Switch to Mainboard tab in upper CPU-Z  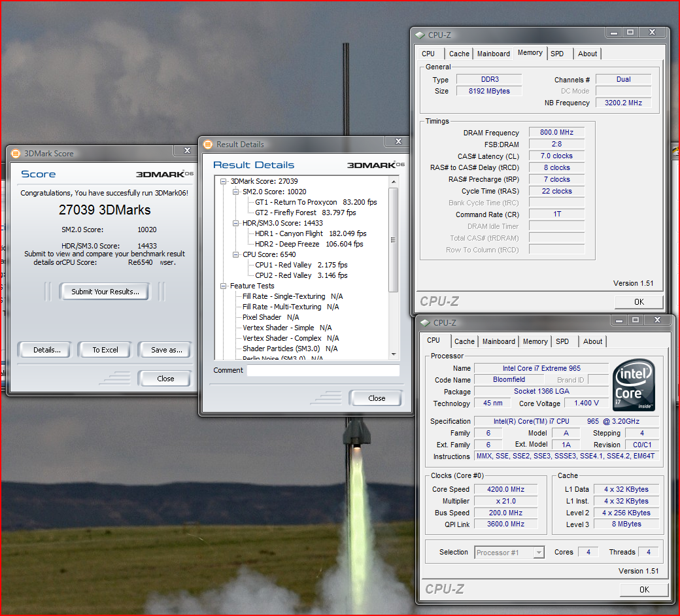(x=493, y=54)
